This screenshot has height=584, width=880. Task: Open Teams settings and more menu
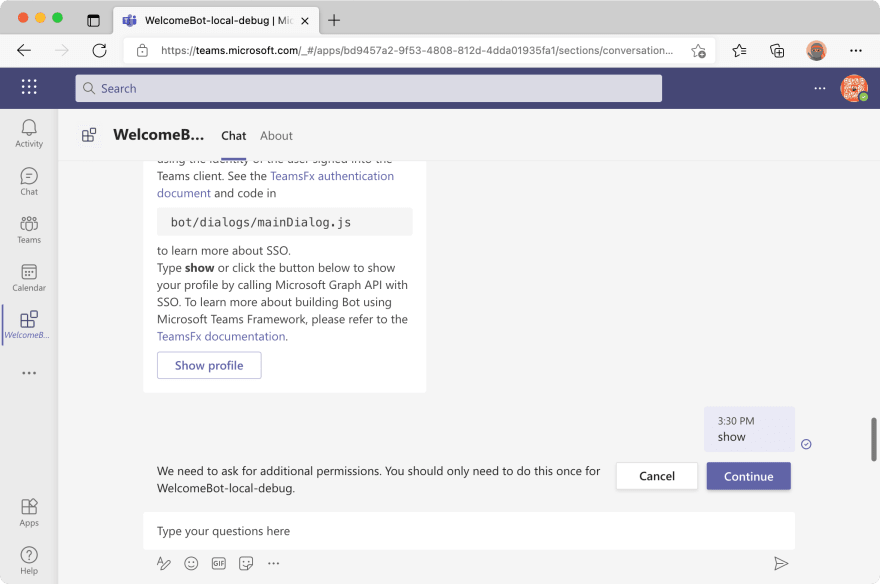[819, 88]
